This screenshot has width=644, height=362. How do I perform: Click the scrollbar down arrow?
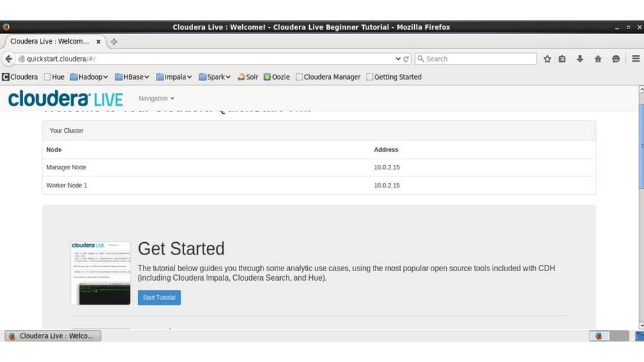(641, 325)
